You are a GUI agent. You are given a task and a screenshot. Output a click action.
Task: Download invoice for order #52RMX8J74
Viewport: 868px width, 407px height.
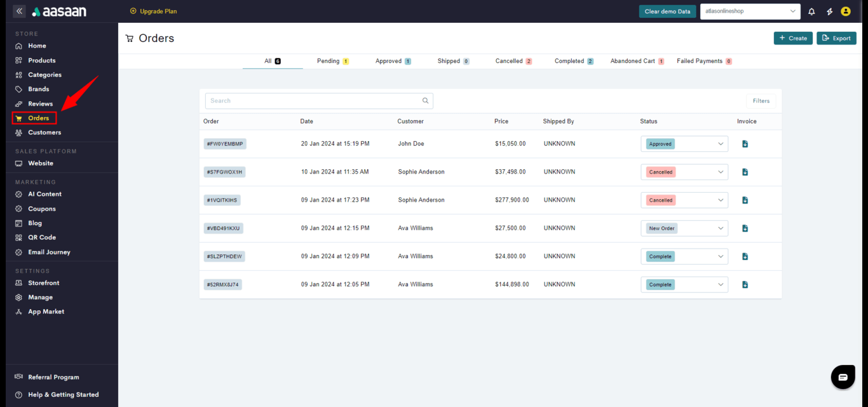(745, 285)
